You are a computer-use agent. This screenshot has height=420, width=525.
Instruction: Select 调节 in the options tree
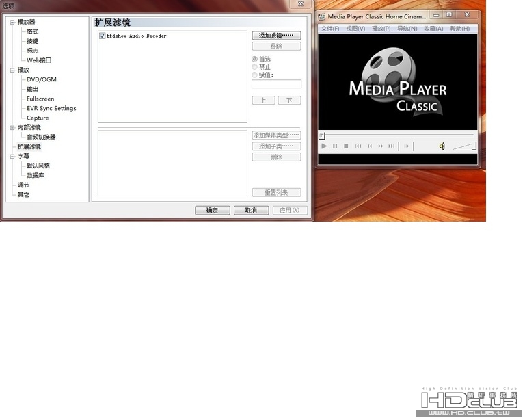[23, 185]
